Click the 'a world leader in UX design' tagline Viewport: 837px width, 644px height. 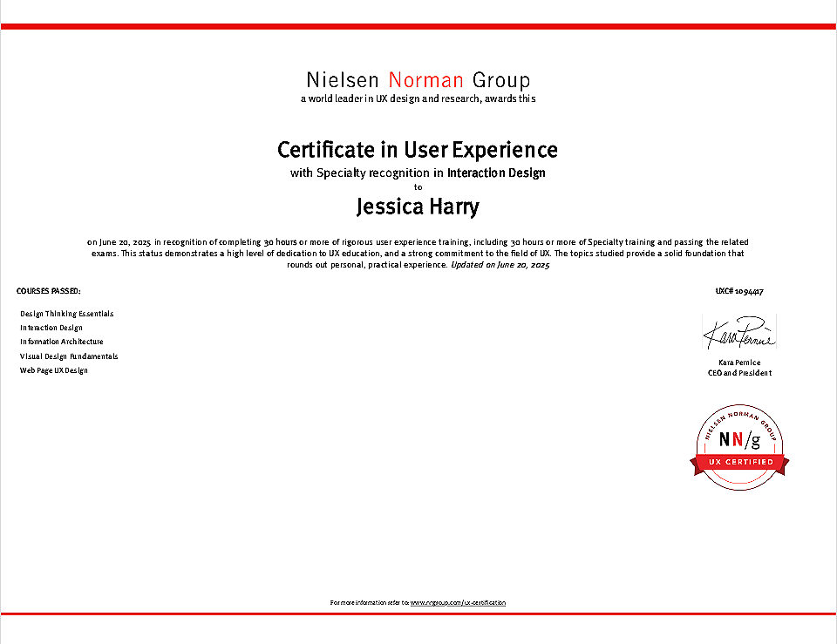click(418, 98)
